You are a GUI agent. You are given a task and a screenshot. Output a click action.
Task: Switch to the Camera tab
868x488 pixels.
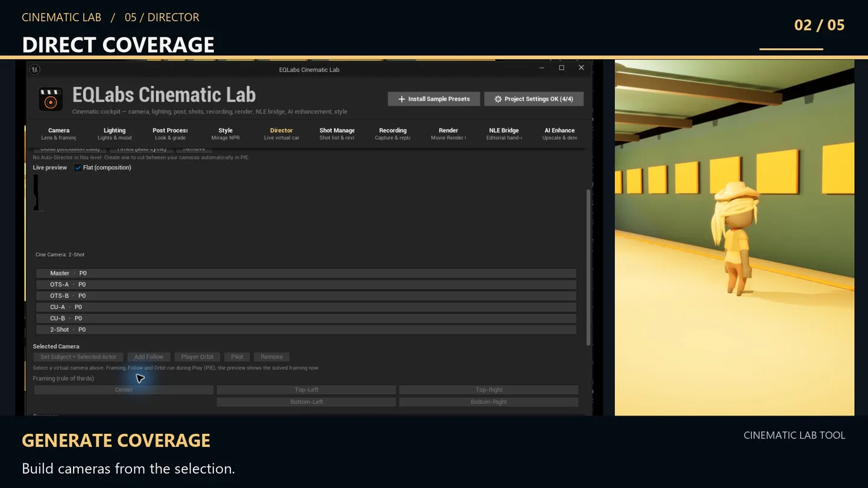tap(59, 134)
